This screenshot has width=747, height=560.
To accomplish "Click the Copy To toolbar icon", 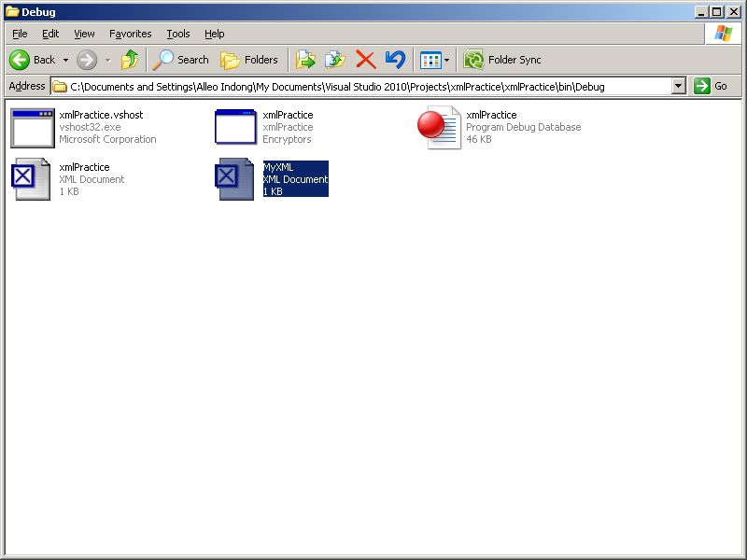I will (x=334, y=60).
